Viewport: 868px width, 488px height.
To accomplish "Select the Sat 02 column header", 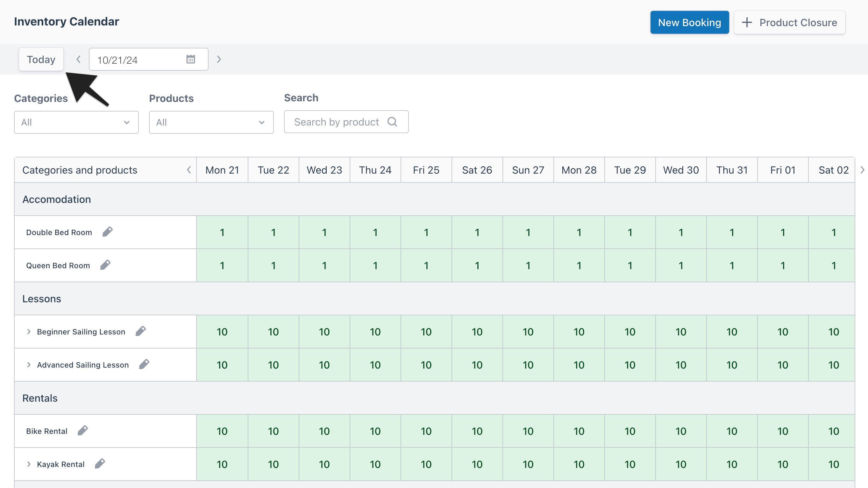I will coord(832,170).
